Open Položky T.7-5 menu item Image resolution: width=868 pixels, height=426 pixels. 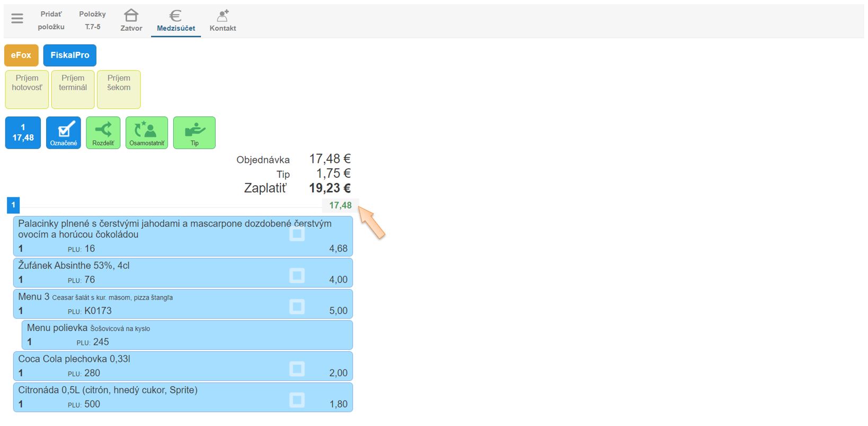click(92, 20)
